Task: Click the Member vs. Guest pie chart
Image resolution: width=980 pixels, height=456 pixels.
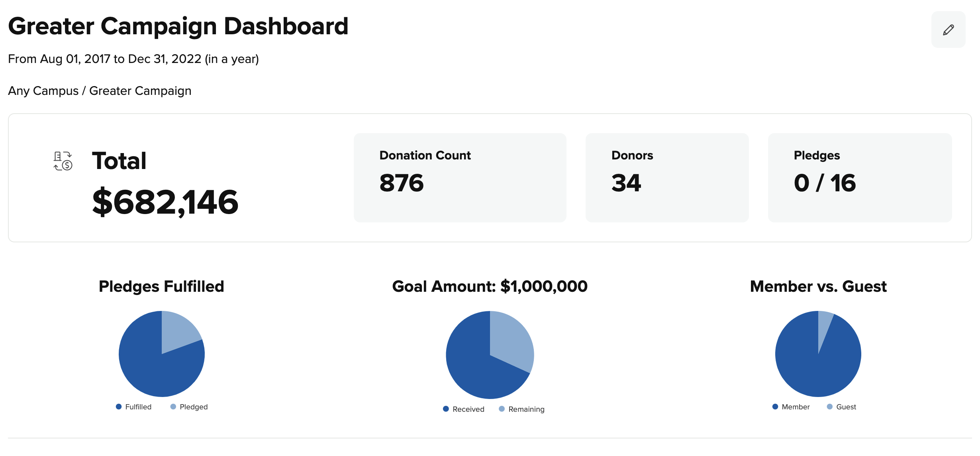Action: 818,354
